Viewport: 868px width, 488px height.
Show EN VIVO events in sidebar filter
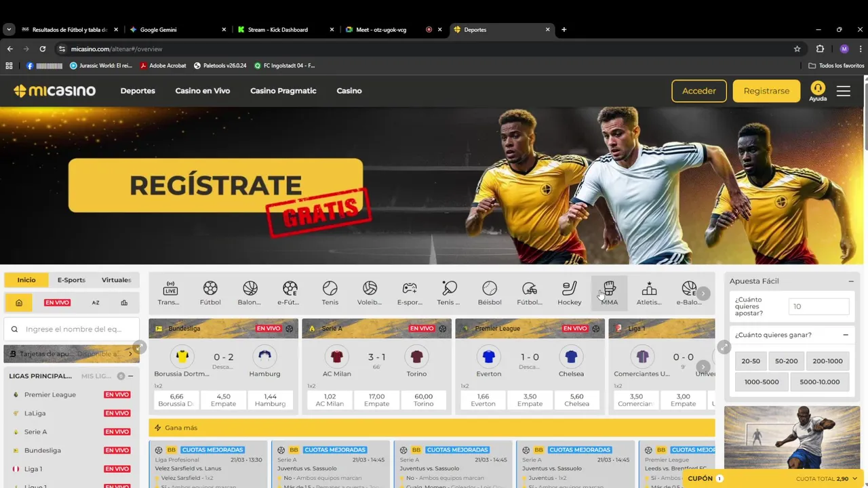pyautogui.click(x=57, y=303)
